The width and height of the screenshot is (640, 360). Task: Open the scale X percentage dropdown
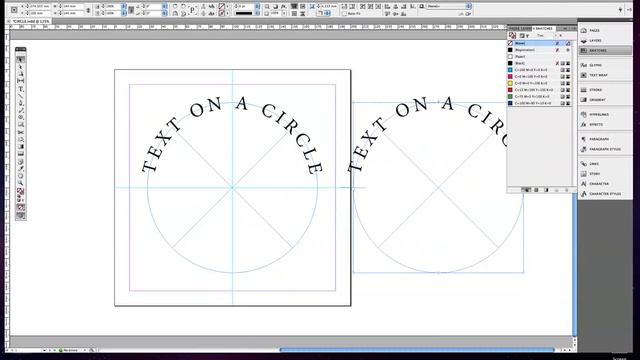124,7
